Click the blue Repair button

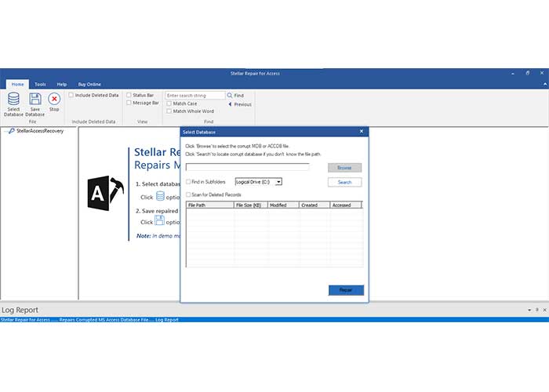[x=346, y=290]
